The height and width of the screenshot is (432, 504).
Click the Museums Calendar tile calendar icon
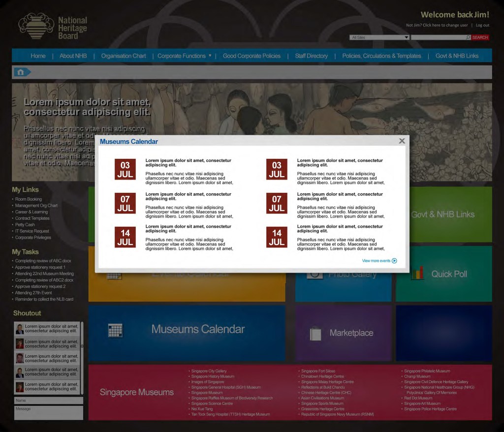[115, 330]
